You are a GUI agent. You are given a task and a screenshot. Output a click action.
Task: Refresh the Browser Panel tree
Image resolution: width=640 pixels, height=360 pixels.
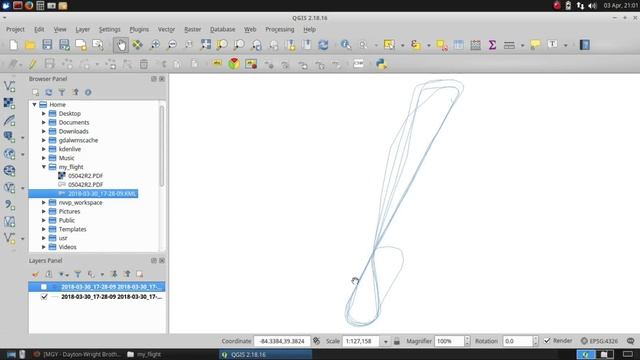[49, 92]
